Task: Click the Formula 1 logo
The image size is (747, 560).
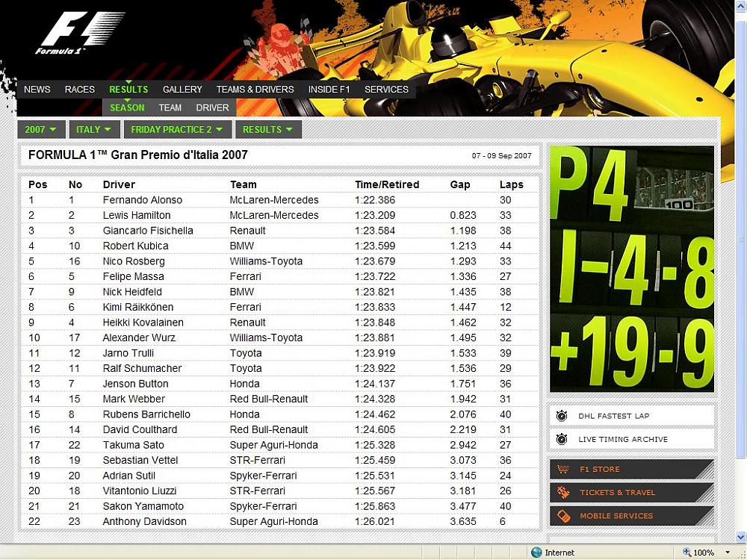Action: pyautogui.click(x=80, y=32)
